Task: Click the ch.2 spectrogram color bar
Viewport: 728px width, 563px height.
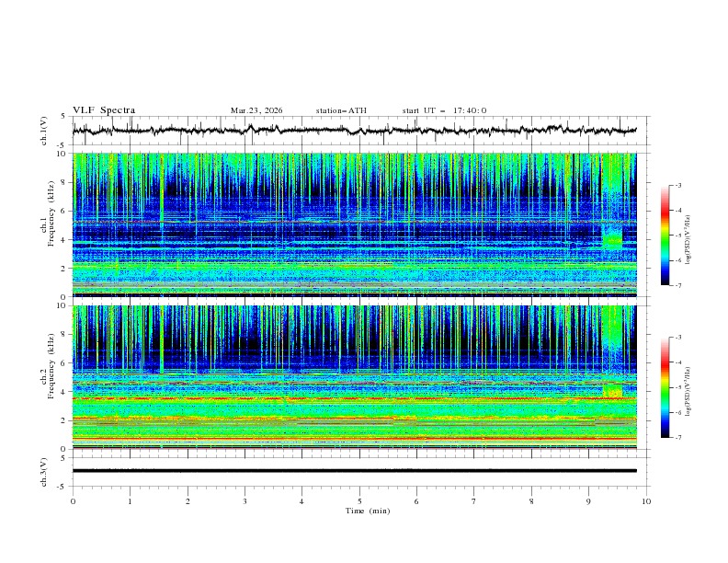Action: click(665, 387)
